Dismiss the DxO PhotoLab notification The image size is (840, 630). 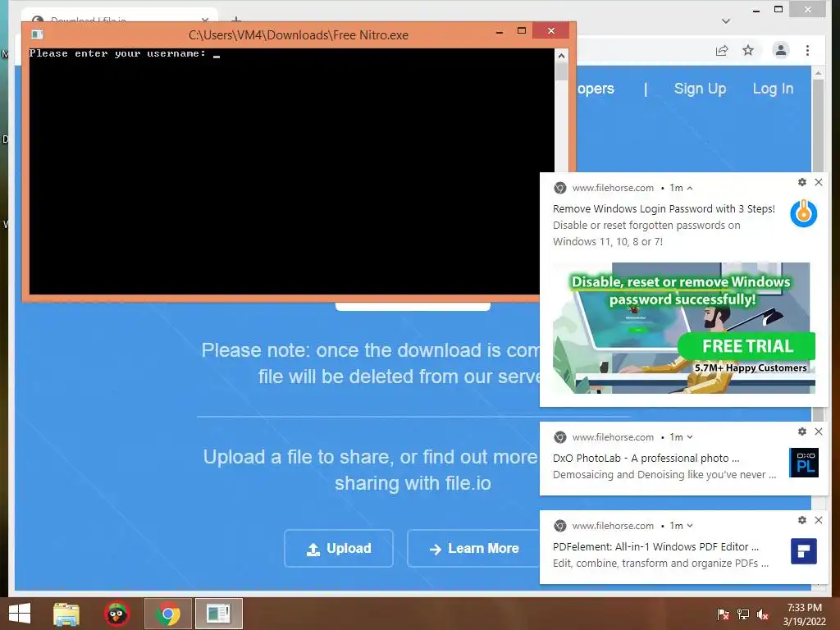click(x=819, y=431)
